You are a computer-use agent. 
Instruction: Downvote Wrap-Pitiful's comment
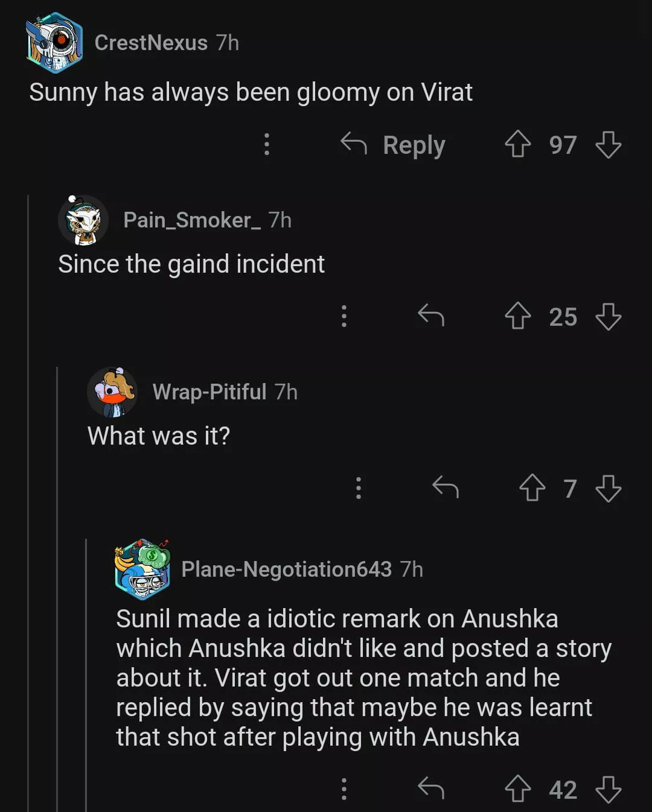coord(608,488)
